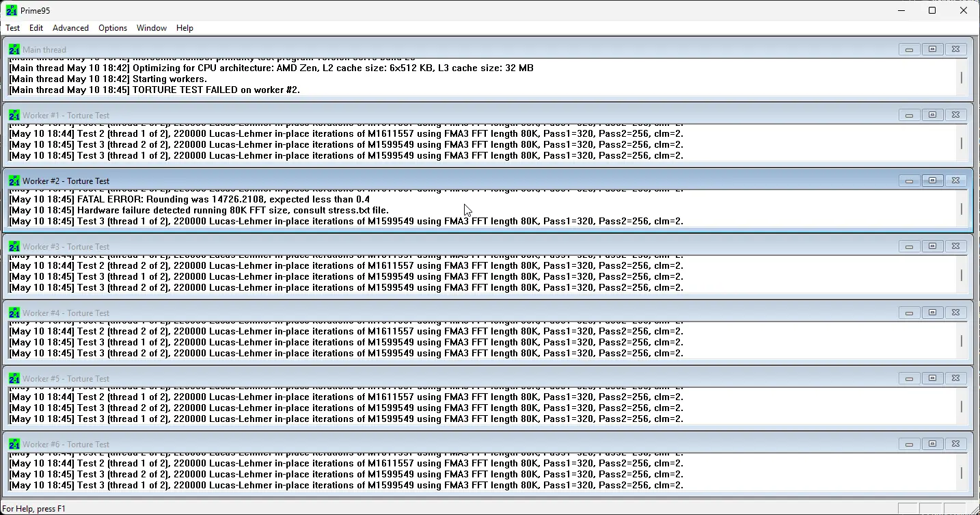The image size is (980, 515).
Task: Maximize the Worker #3 child window
Action: 932,246
